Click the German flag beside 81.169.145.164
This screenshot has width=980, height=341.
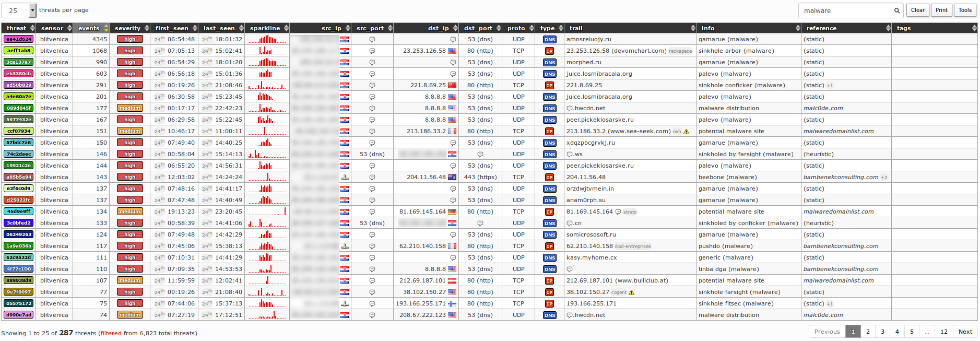click(452, 211)
